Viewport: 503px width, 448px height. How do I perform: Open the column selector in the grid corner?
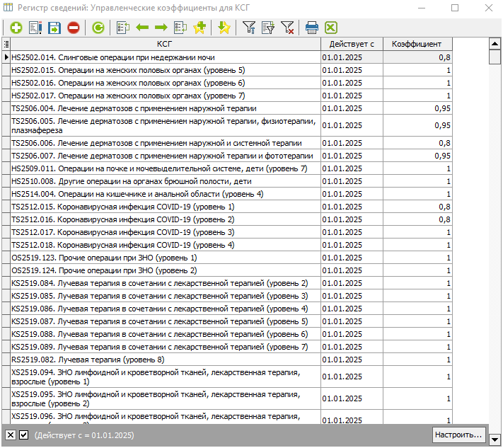tap(6, 45)
